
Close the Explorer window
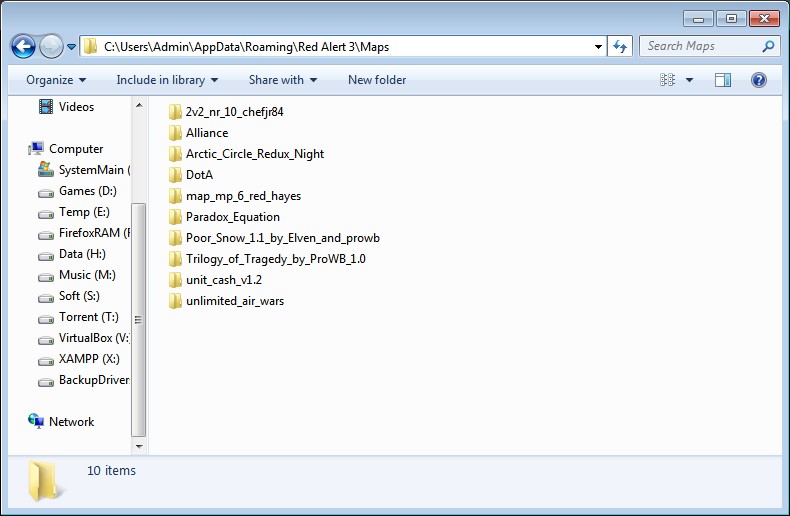click(x=764, y=19)
